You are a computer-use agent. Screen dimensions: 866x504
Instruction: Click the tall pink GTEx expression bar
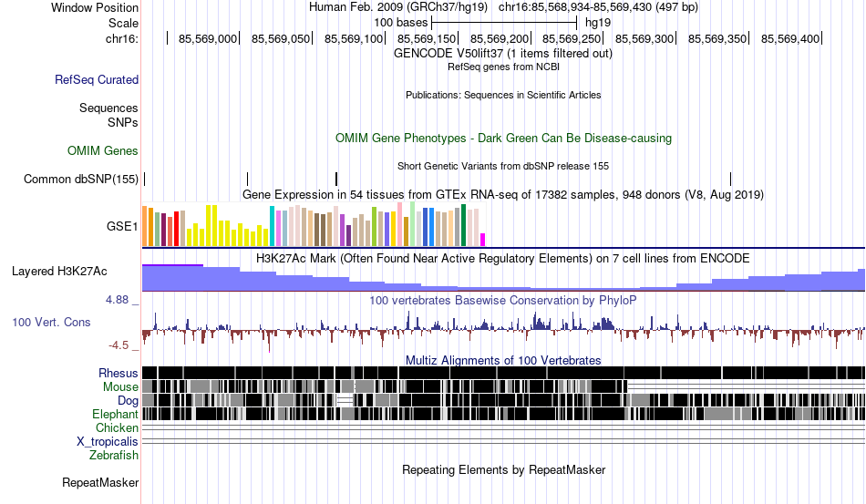pos(400,224)
